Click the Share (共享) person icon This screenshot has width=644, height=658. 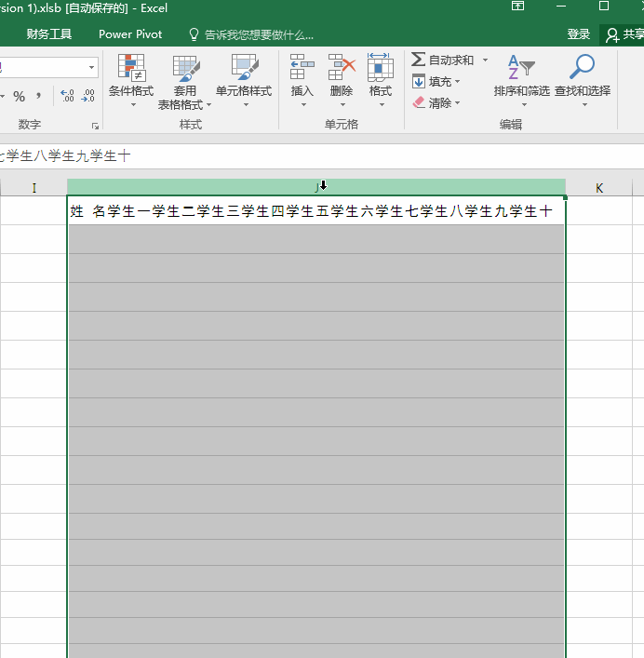click(612, 35)
